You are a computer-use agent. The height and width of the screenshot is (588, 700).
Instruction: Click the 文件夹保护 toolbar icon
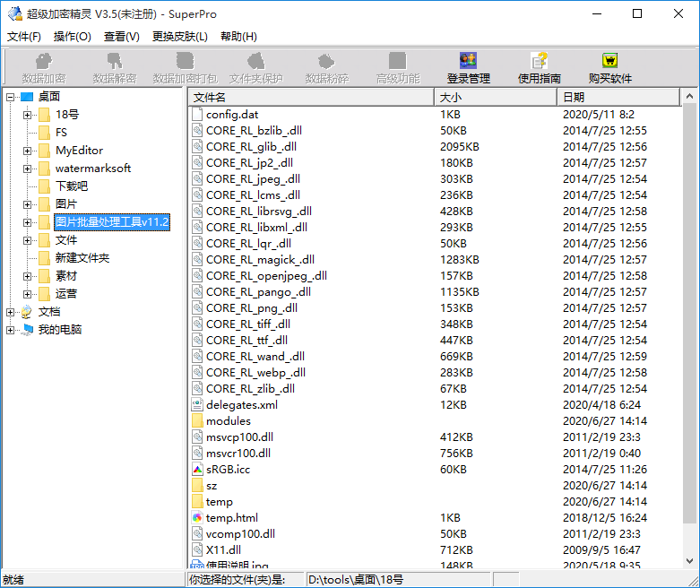point(255,61)
